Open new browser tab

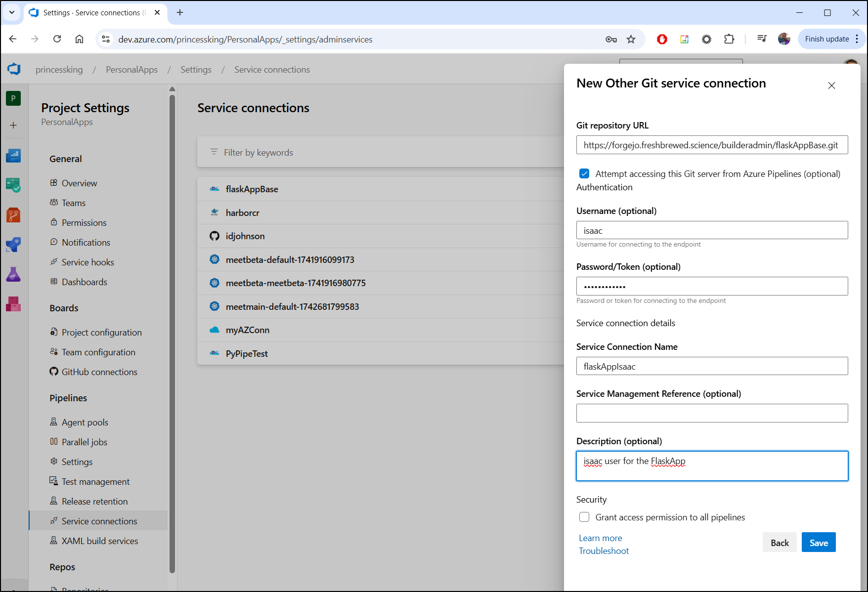(x=180, y=12)
